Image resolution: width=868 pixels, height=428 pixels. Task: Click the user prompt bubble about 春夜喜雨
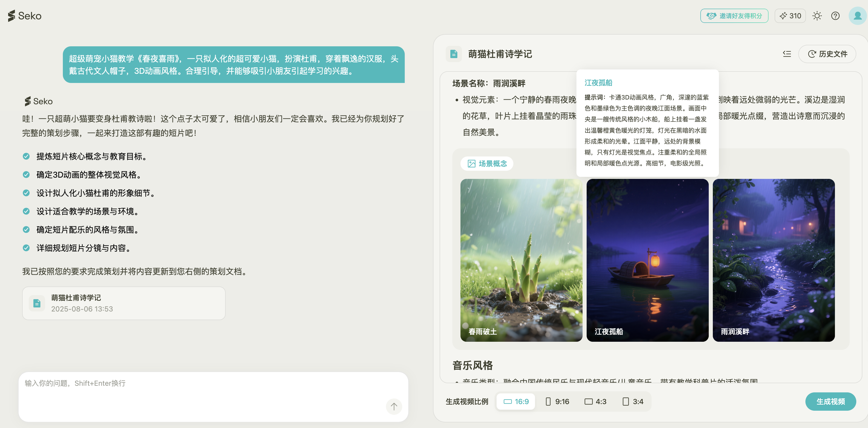coord(234,65)
